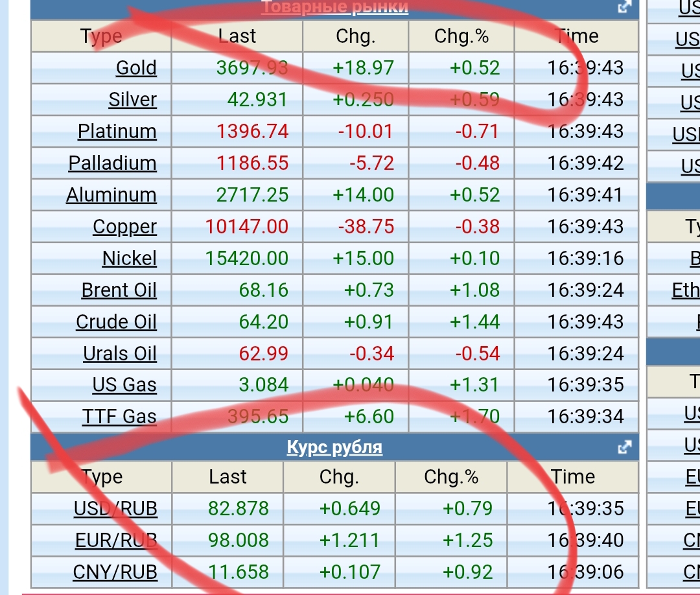
Task: Open the Aluminum quote link
Action: (x=111, y=194)
